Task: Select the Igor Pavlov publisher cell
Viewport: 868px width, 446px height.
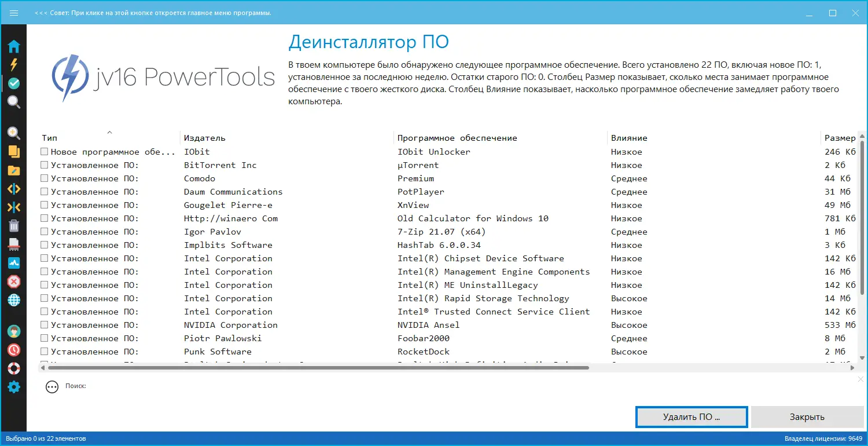Action: pos(212,232)
